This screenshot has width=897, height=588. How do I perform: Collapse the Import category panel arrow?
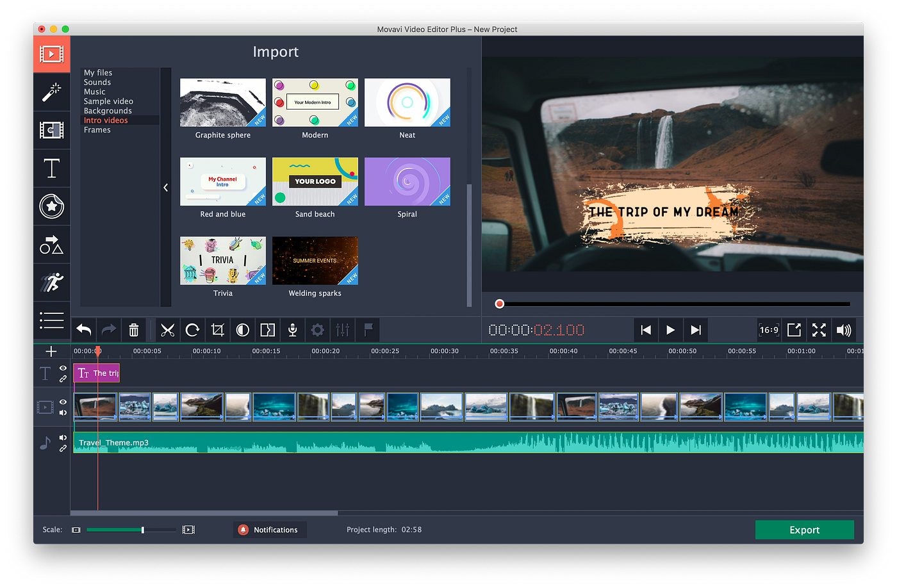(166, 188)
